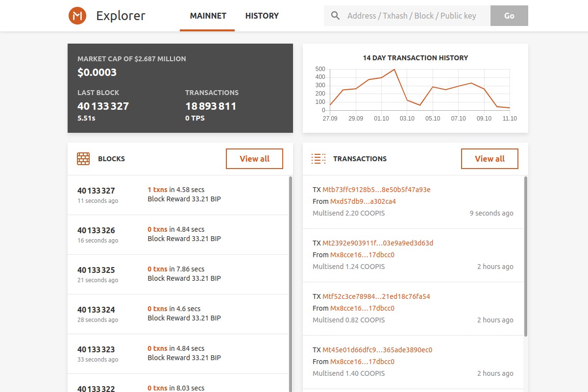588x392 pixels.
Task: View all blocks
Action: coord(254,159)
